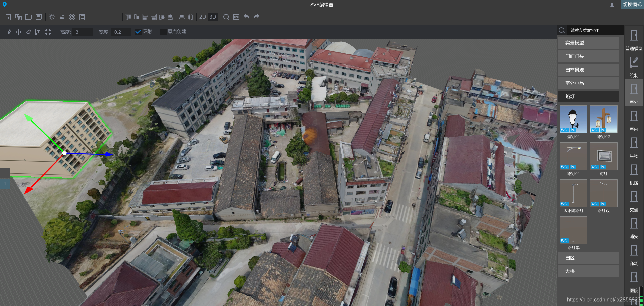This screenshot has width=644, height=306.
Task: Align objects to left edge
Action: 145,17
